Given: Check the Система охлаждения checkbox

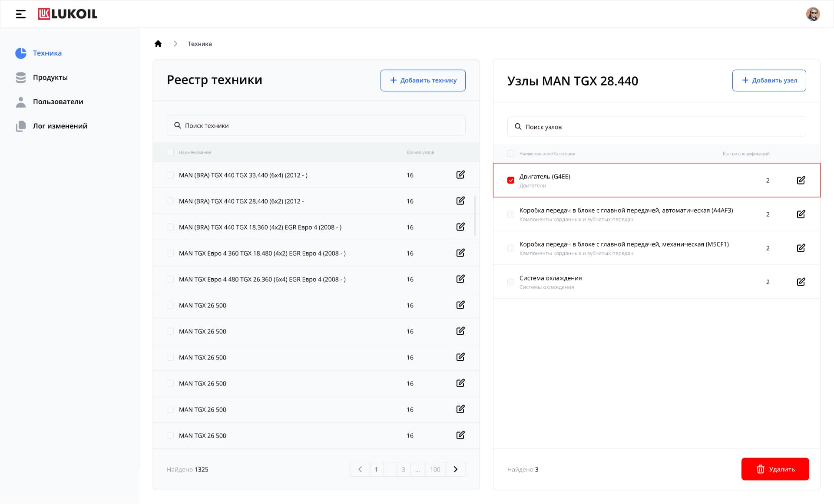Looking at the screenshot, I should click(x=511, y=282).
